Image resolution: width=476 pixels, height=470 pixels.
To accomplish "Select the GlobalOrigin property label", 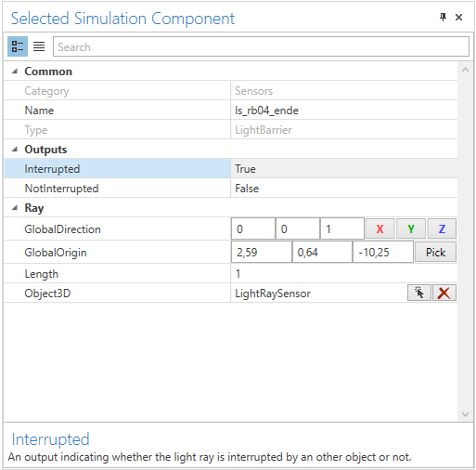I will tap(56, 253).
